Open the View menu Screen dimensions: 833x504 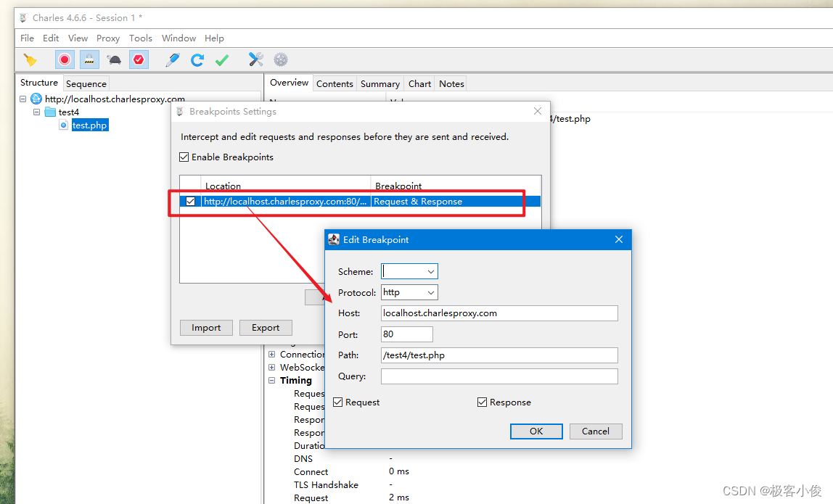(78, 38)
